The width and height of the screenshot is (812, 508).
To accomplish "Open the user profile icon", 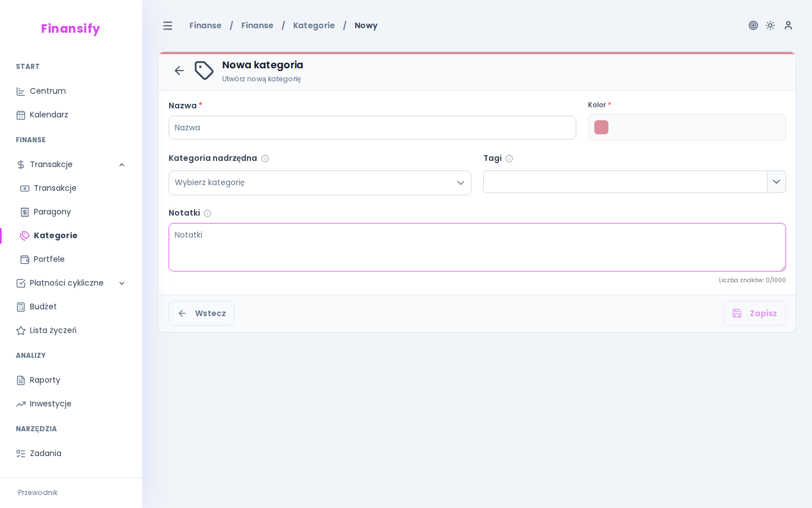I will (788, 25).
